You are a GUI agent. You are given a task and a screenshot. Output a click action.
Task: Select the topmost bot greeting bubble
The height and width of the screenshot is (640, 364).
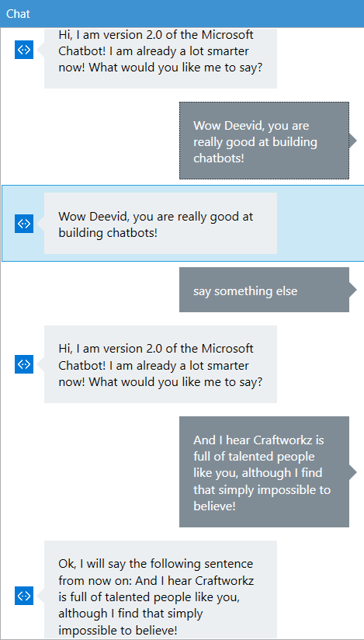coord(161,58)
